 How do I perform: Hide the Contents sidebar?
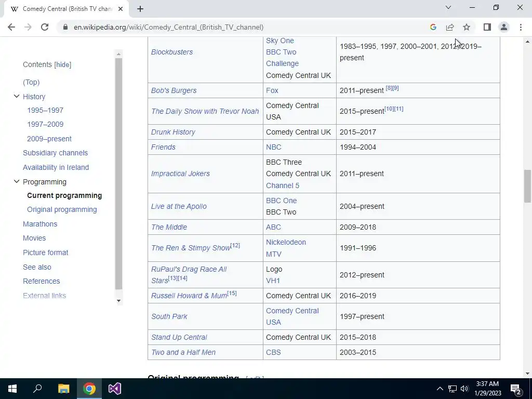coord(63,65)
